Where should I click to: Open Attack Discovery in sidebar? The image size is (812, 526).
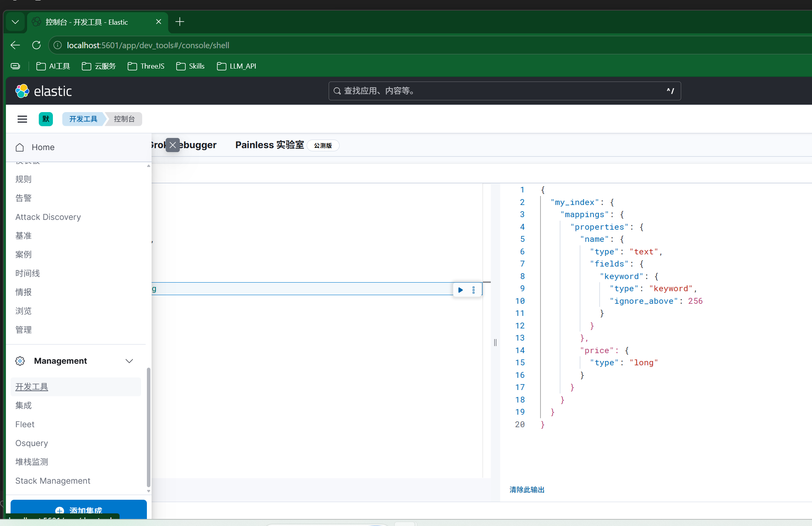click(x=48, y=217)
